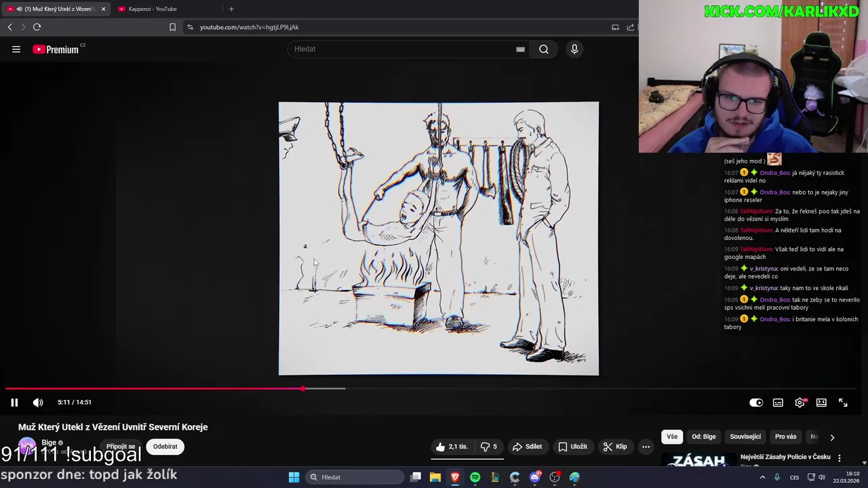Seek on the red video progress bar
Viewport: 868px width, 488px height.
(x=154, y=389)
